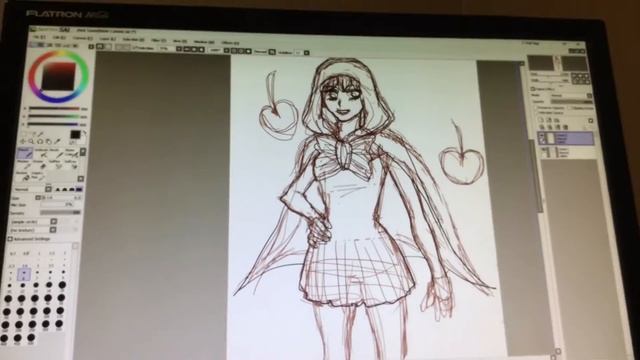
Task: Pick the rectangular selection tool
Action: (25, 134)
